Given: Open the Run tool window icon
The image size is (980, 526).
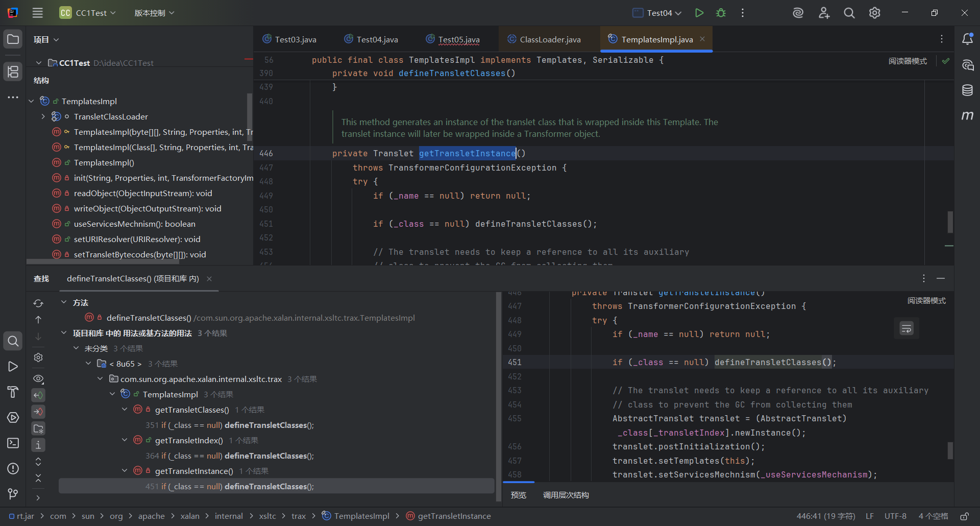Looking at the screenshot, I should pyautogui.click(x=13, y=366).
